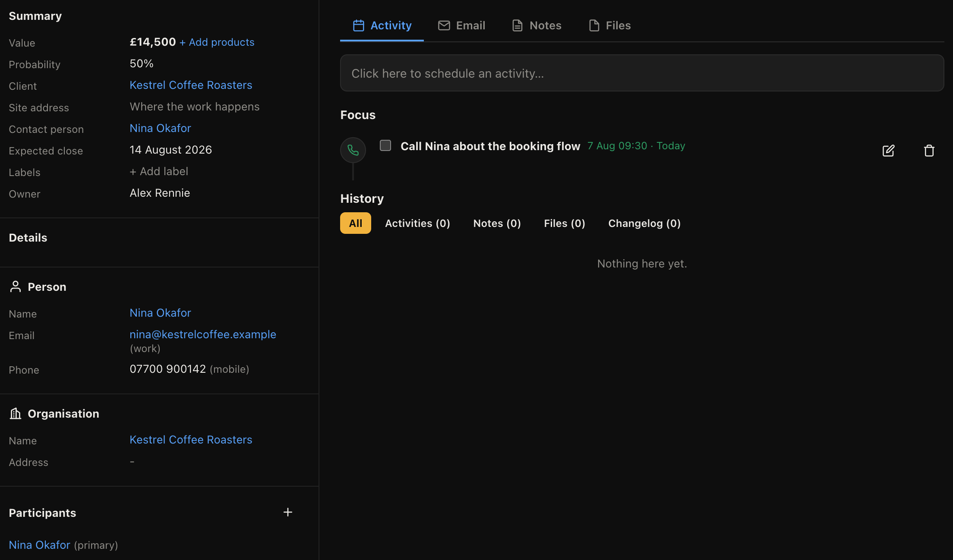Click the 7 Aug 09:30 Today timestamp
The width and height of the screenshot is (953, 560).
(636, 146)
